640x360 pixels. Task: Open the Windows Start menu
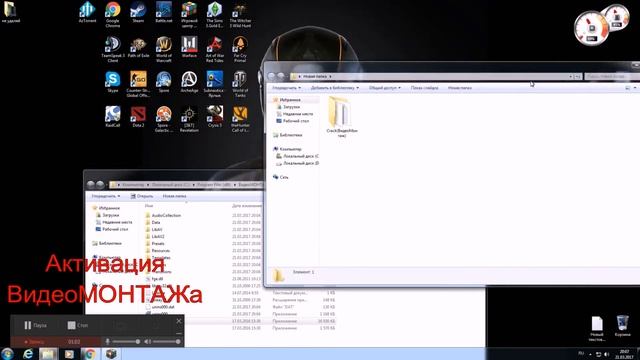pyautogui.click(x=7, y=353)
